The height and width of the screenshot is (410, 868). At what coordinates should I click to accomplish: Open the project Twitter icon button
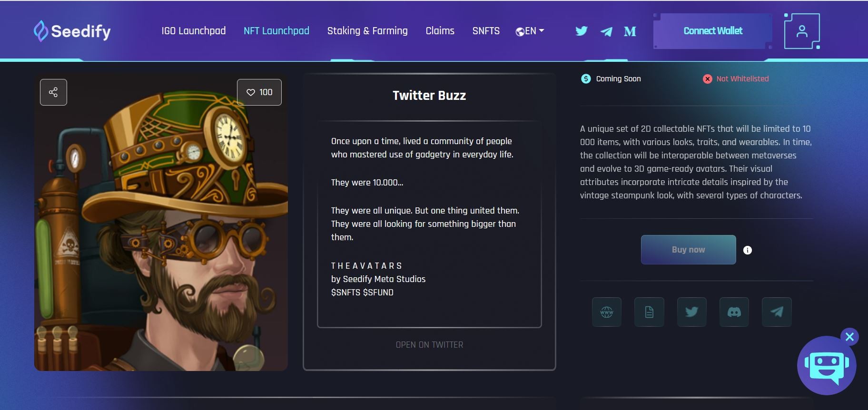pyautogui.click(x=692, y=312)
